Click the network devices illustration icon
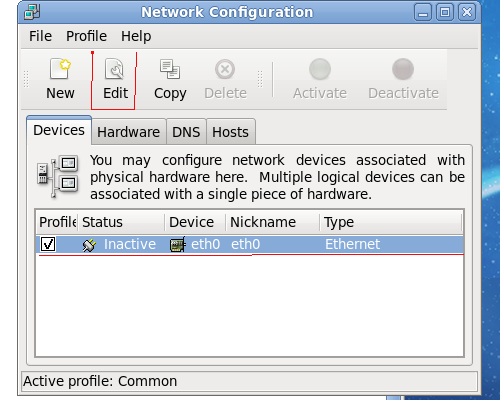Image resolution: width=500 pixels, height=400 pixels. [x=58, y=176]
